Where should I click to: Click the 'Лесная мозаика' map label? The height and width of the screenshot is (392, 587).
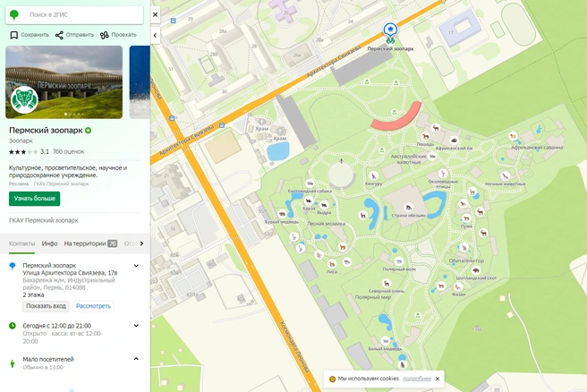[326, 224]
